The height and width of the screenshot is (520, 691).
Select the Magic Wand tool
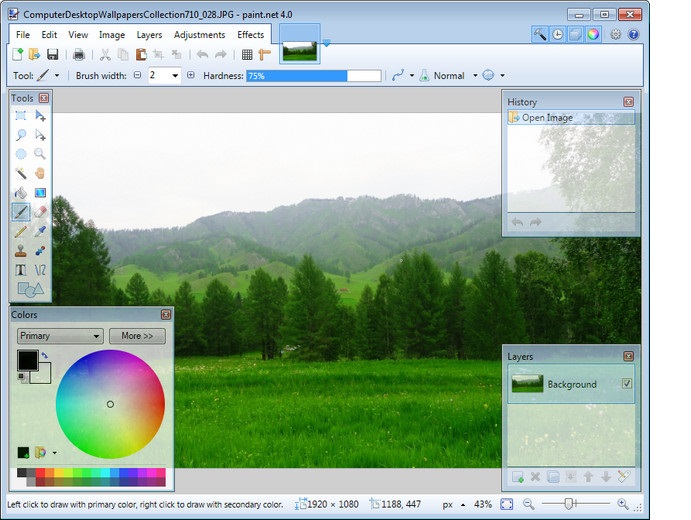[x=21, y=173]
